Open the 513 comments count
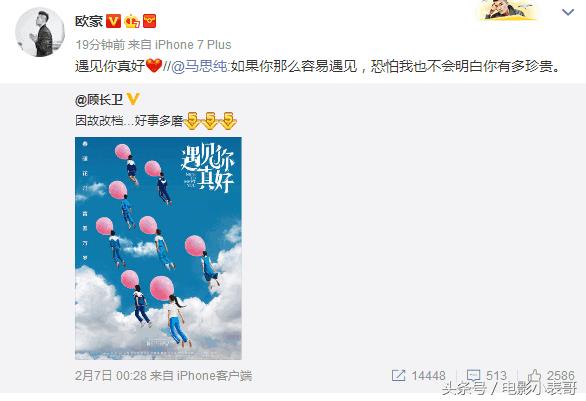Screen dimensions: 586x401 point(496,376)
